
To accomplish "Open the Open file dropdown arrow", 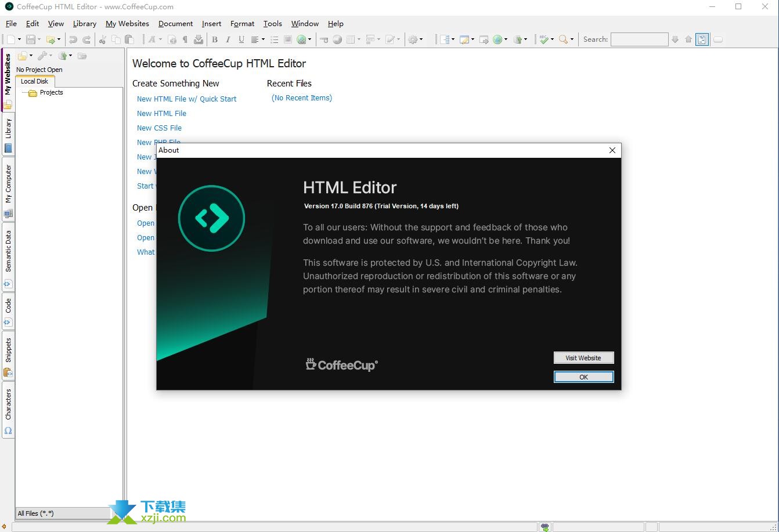I will tap(59, 39).
